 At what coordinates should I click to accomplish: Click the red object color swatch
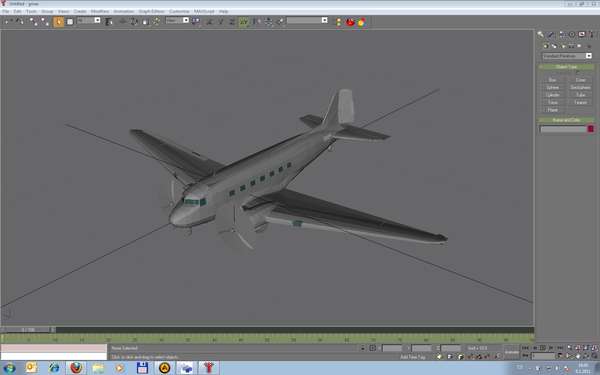coord(591,129)
